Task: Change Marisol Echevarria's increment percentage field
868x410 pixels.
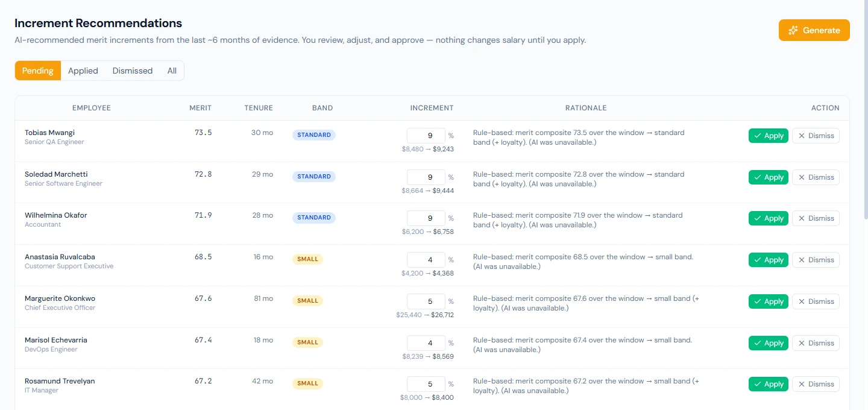Action: click(x=426, y=343)
